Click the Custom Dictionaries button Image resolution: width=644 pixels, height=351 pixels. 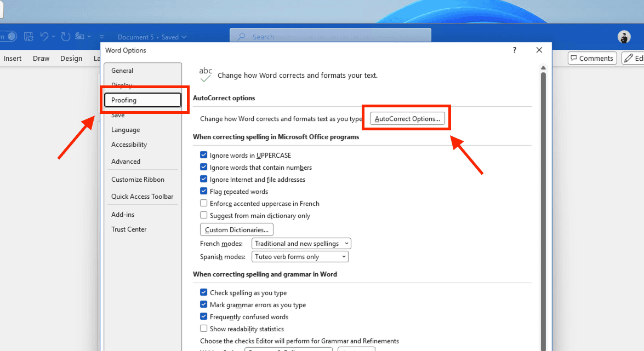237,230
